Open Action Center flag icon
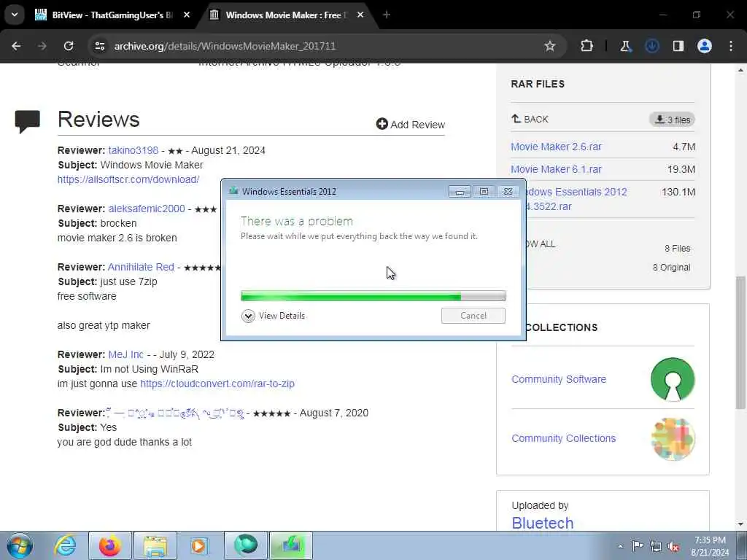 pyautogui.click(x=638, y=545)
